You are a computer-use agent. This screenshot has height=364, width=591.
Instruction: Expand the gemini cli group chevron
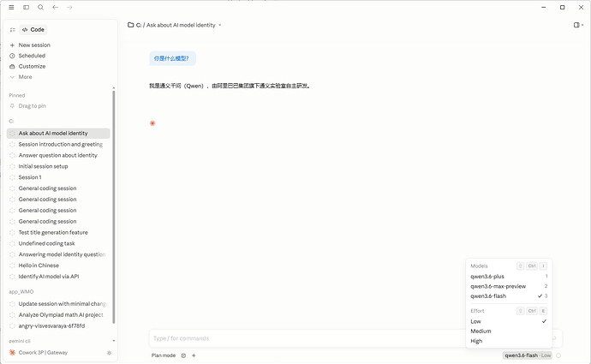pos(113,341)
